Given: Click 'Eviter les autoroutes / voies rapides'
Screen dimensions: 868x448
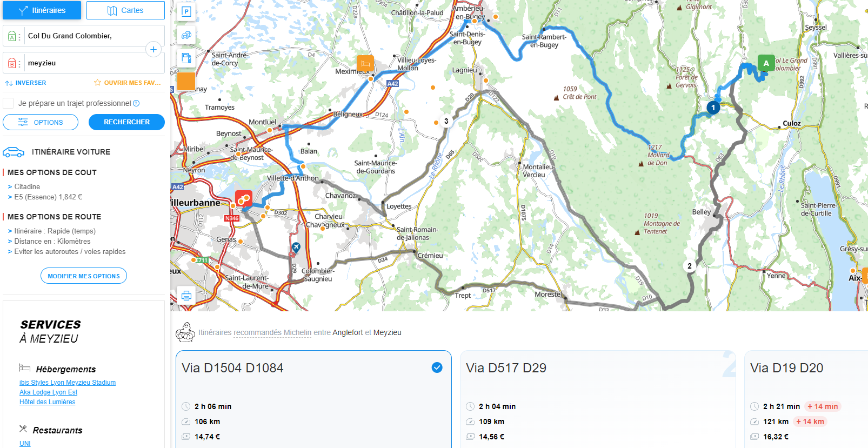Looking at the screenshot, I should coord(70,251).
